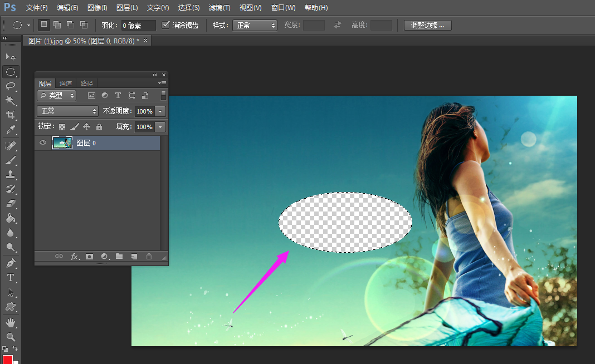The height and width of the screenshot is (364, 595).
Task: Choose the Magic Wand tool
Action: click(11, 100)
